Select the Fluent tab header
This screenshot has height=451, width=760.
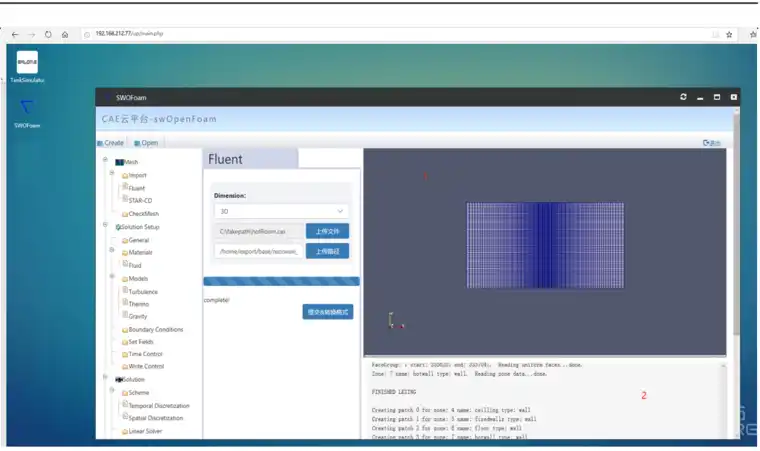(x=250, y=159)
